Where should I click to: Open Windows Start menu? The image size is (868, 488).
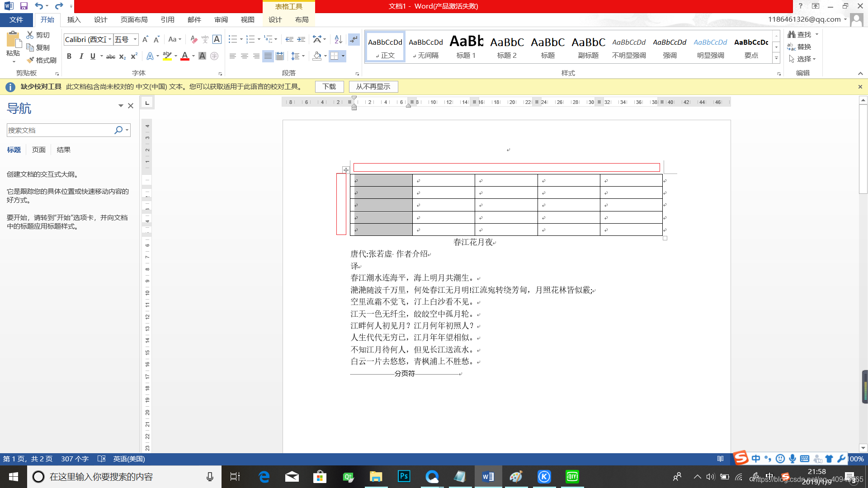coord(14,477)
